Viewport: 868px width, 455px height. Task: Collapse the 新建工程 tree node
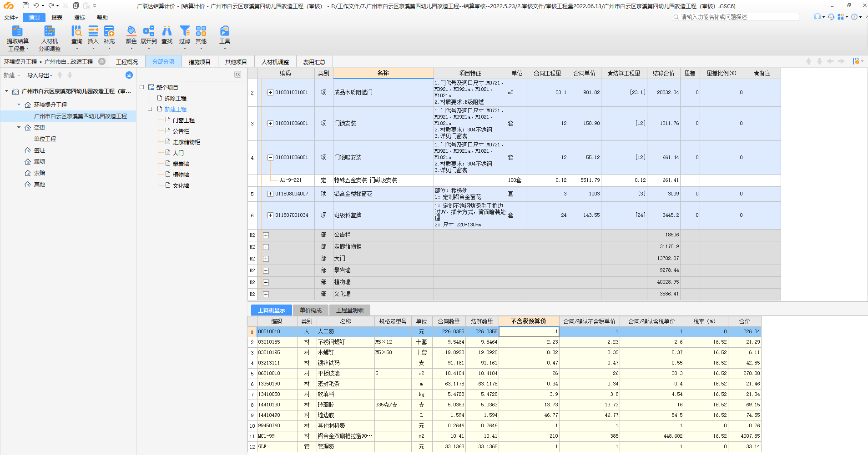(150, 109)
